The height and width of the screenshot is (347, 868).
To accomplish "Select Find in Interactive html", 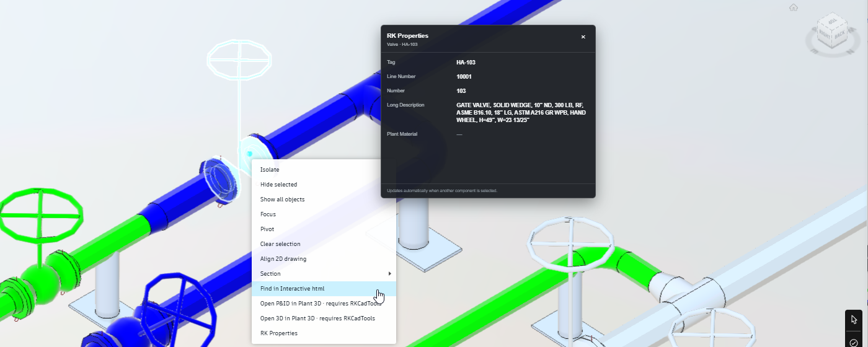I will point(324,289).
